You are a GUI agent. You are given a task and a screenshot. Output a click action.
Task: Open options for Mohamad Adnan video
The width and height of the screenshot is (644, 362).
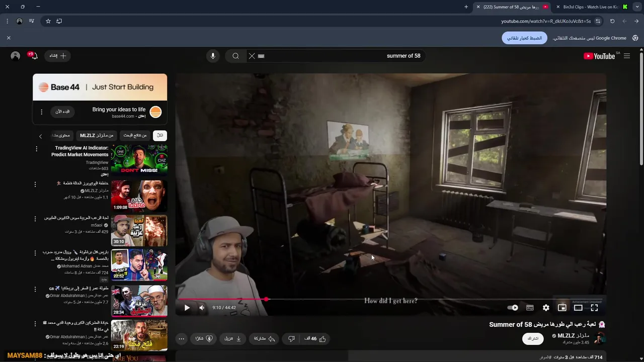pos(35,253)
